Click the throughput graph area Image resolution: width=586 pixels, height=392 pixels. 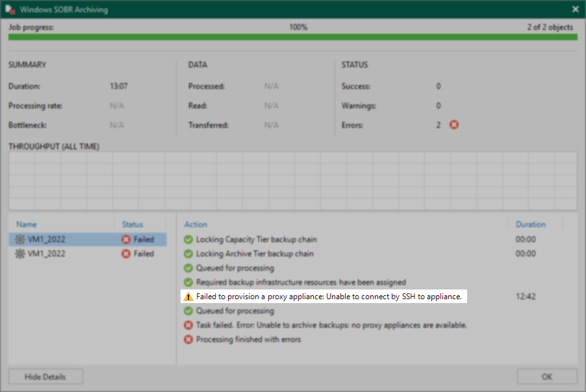(292, 180)
